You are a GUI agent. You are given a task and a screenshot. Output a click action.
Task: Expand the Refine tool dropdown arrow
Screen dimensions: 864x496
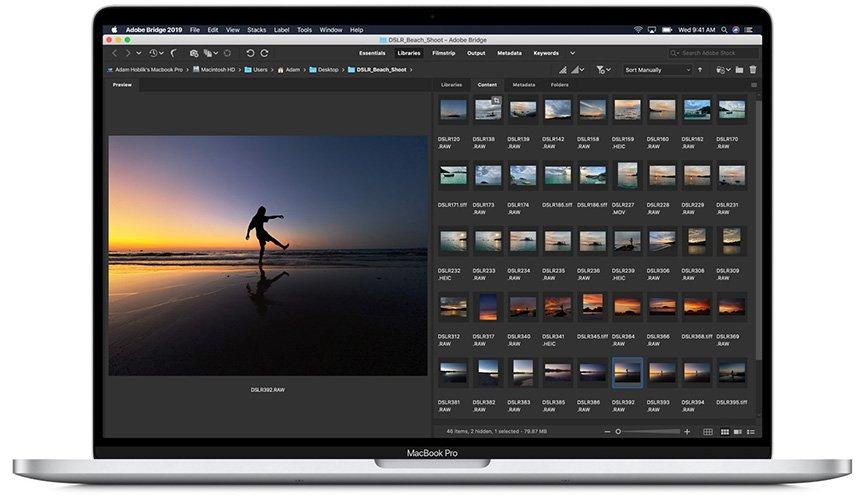216,53
